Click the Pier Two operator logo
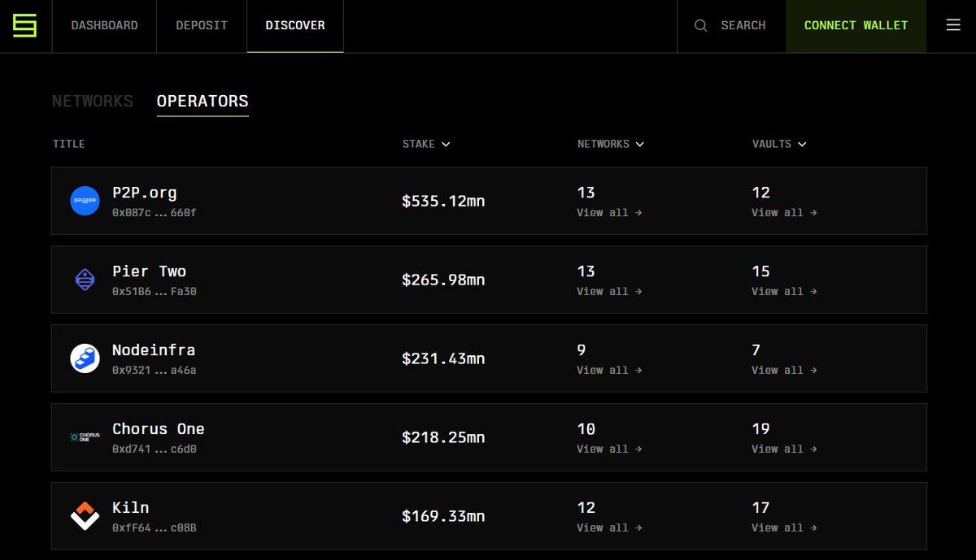The width and height of the screenshot is (976, 560). pos(85,280)
